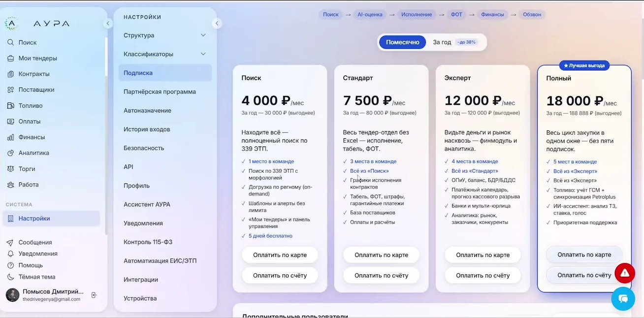Open the blue chat support bubble

(x=623, y=299)
